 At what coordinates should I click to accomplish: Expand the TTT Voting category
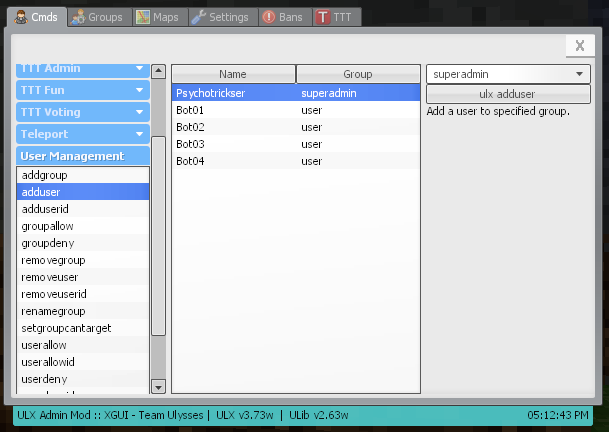tap(83, 112)
